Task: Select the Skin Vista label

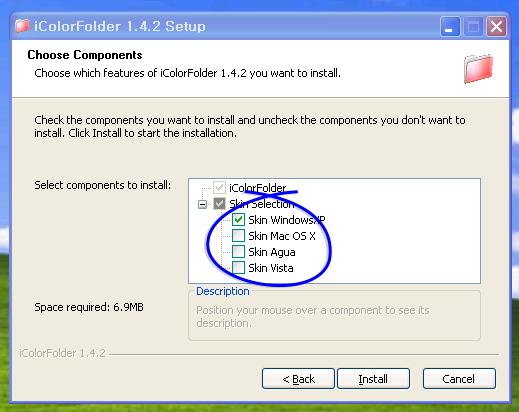Action: pyautogui.click(x=271, y=268)
